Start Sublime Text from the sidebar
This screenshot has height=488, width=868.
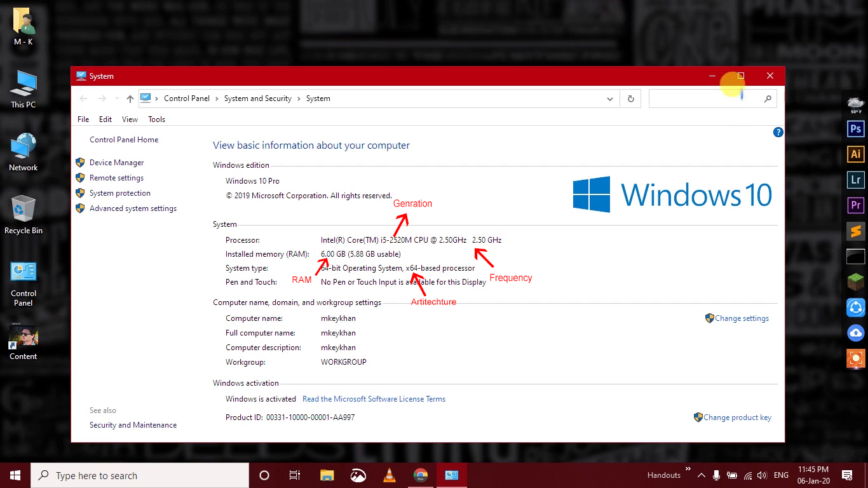pos(855,231)
